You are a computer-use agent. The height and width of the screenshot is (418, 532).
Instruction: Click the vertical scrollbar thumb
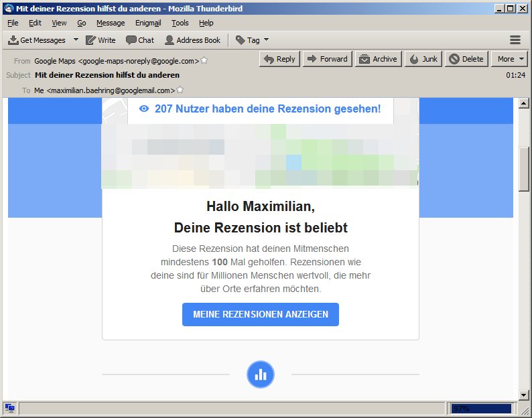[523, 169]
